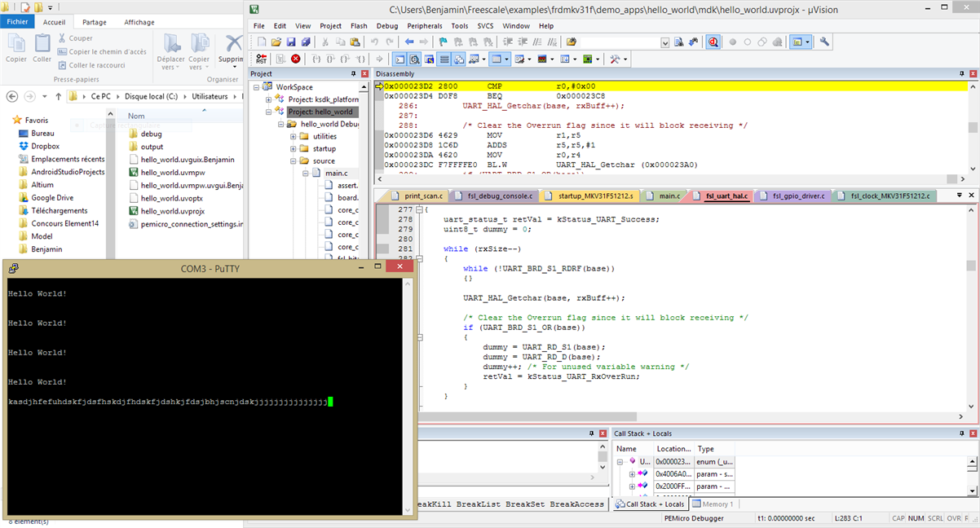The width and height of the screenshot is (980, 528).
Task: Toggle Start/Stop Debug Session button
Action: (x=713, y=42)
